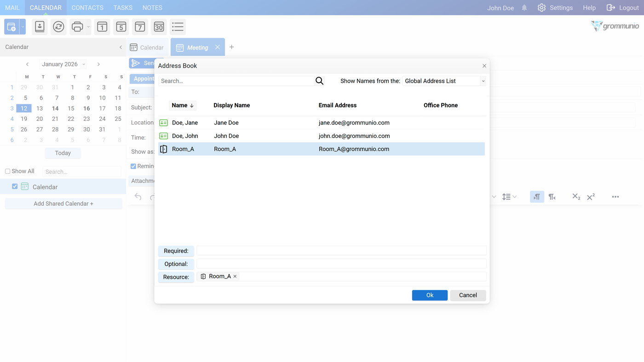Click the refresh toolbar icon

click(58, 27)
